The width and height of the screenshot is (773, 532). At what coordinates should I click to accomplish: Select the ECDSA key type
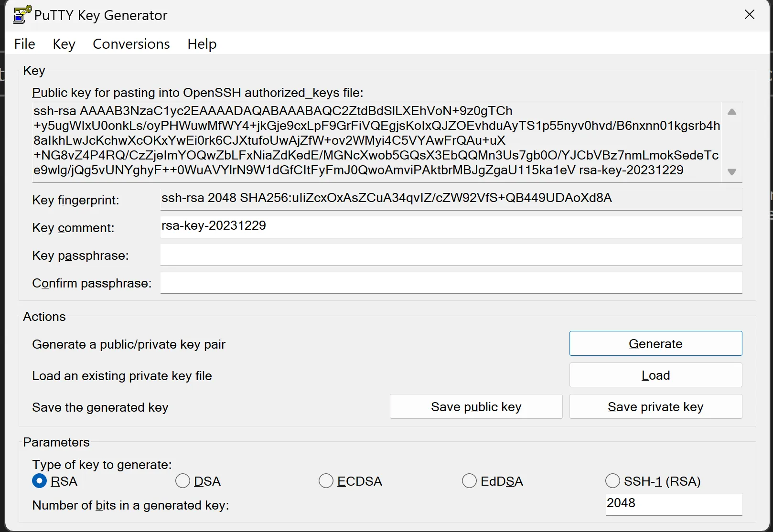325,481
